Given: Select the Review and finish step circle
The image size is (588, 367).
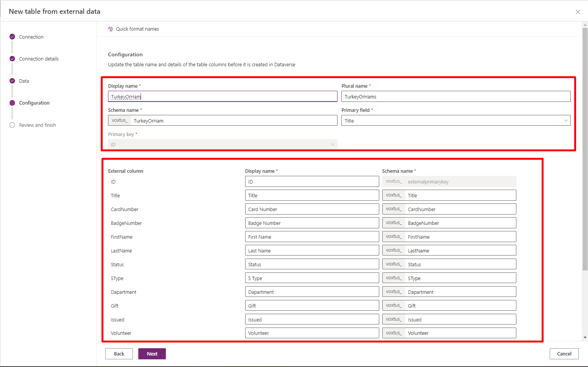Looking at the screenshot, I should 12,125.
